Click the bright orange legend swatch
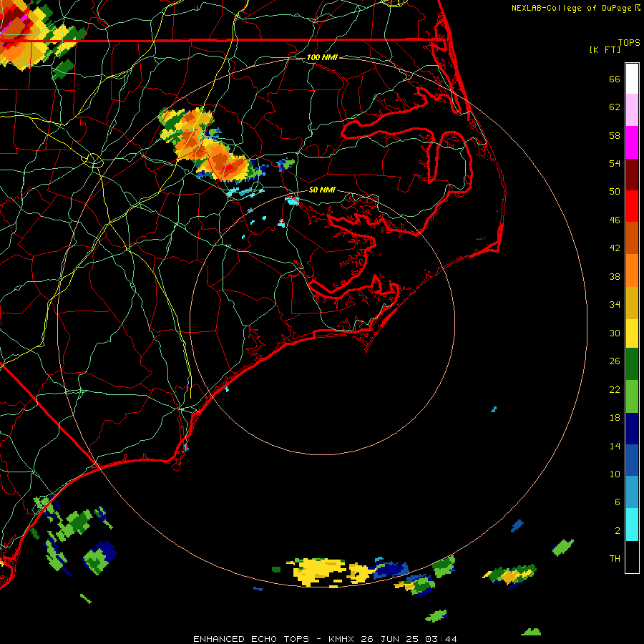This screenshot has height=644, width=644. click(632, 270)
